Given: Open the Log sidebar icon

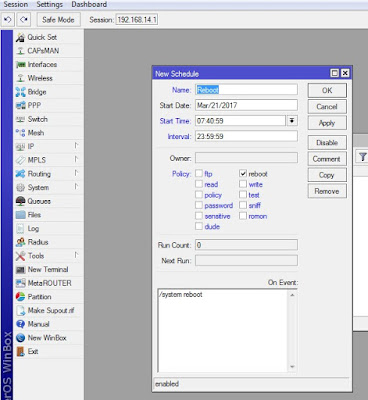Looking at the screenshot, I should (x=20, y=229).
